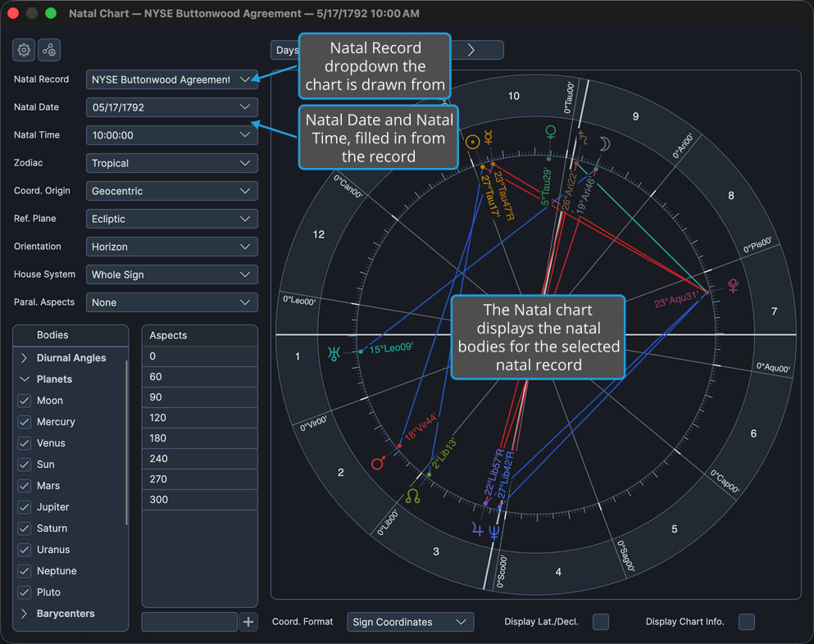This screenshot has width=814, height=644.
Task: Uncheck the Mars body checkbox
Action: 25,486
